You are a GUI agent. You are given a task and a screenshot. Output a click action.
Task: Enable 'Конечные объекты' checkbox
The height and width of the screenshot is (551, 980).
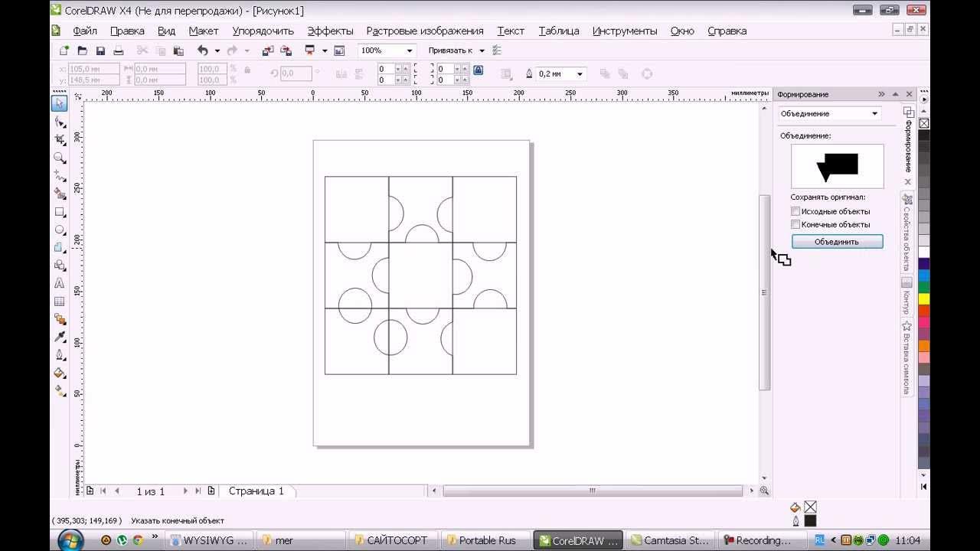point(795,224)
